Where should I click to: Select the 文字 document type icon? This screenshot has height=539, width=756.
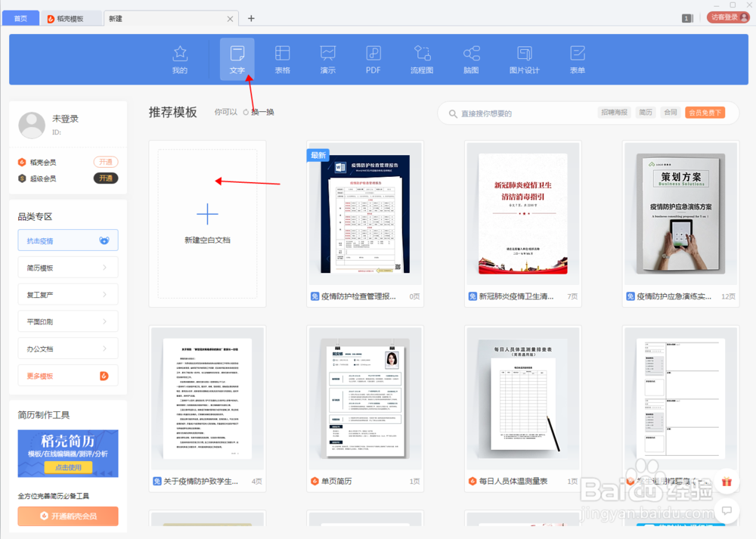[x=237, y=53]
